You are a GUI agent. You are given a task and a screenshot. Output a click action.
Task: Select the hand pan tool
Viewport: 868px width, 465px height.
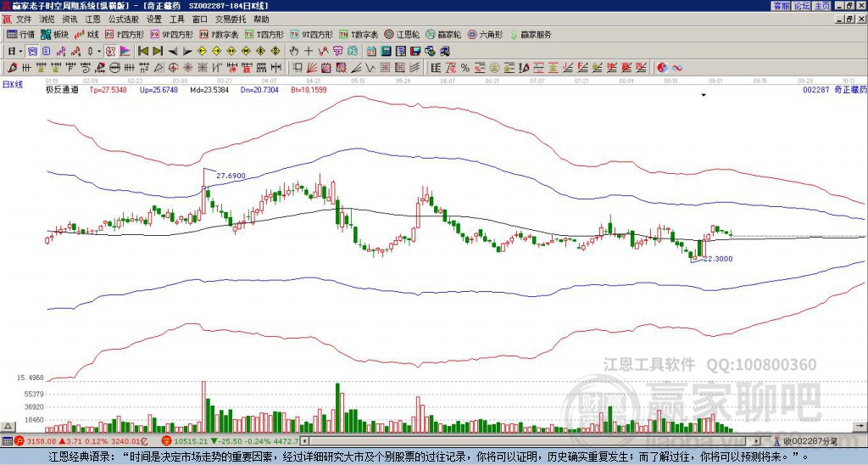[x=294, y=52]
